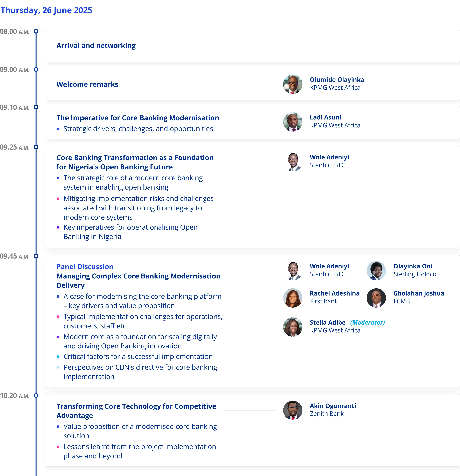Click Stella Adibe's profile photo
Viewport: 460px width, 476px height.
[x=293, y=327]
